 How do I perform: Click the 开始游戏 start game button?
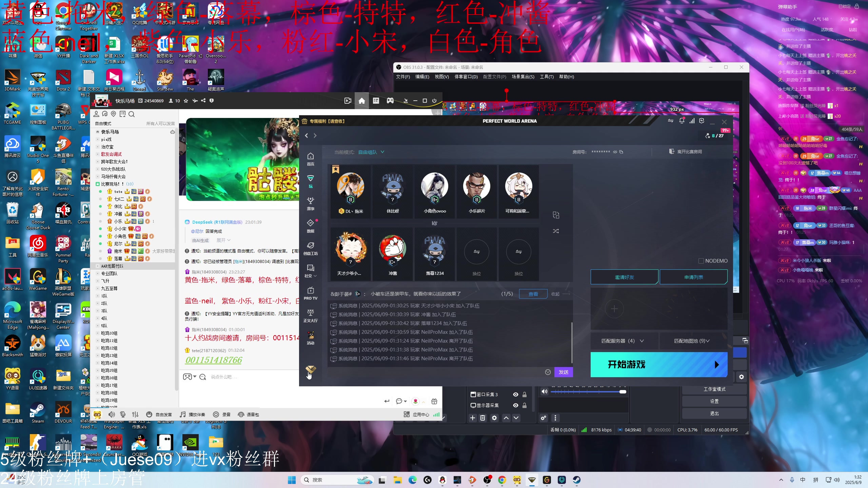tap(659, 365)
